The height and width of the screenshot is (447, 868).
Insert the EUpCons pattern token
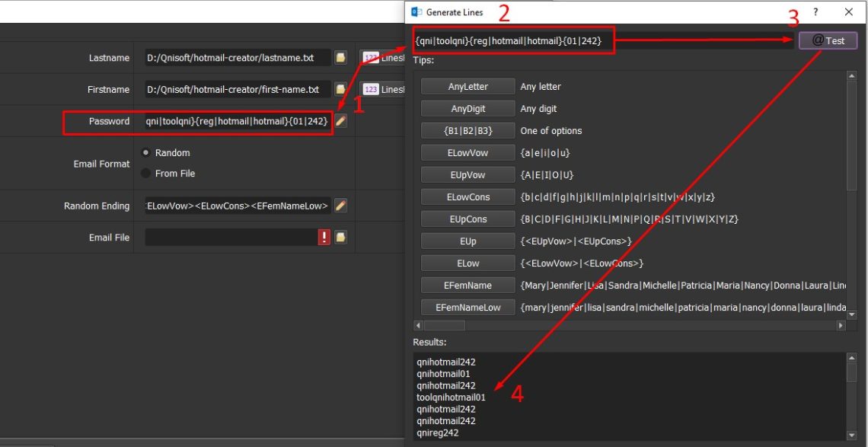(x=468, y=219)
